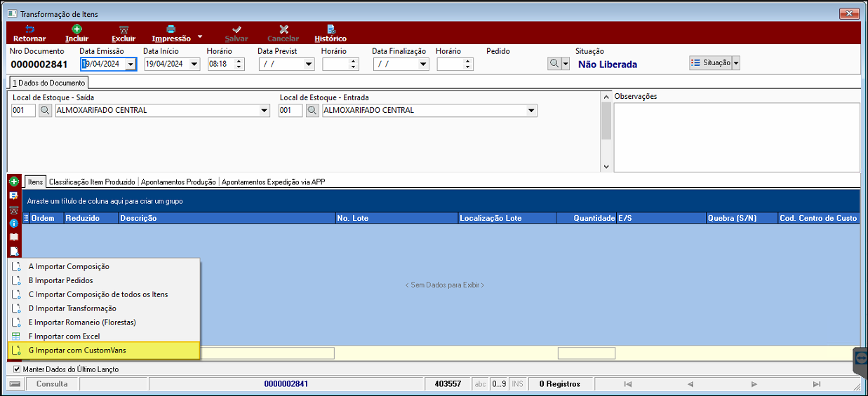The image size is (868, 396).
Task: Click the lookup magnifier for Local de Estoque Entrada
Action: (x=312, y=110)
